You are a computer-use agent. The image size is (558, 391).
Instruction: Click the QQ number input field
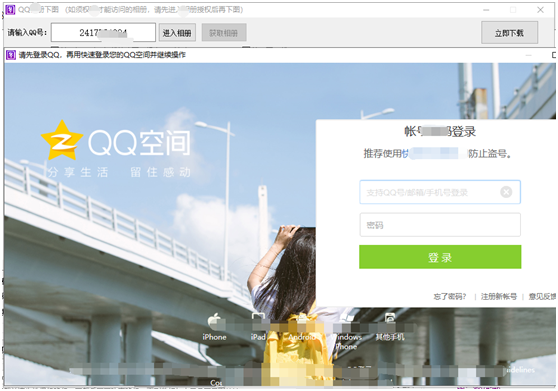103,32
